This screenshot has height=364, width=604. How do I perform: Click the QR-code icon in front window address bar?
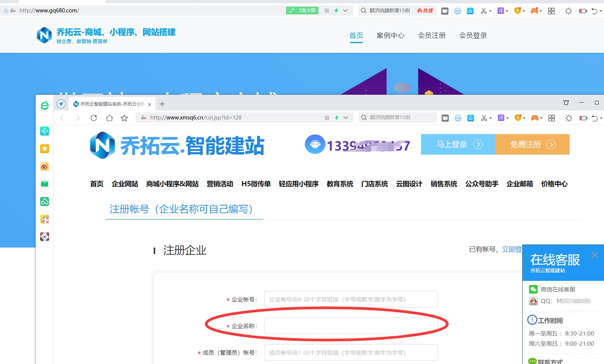pyautogui.click(x=327, y=118)
